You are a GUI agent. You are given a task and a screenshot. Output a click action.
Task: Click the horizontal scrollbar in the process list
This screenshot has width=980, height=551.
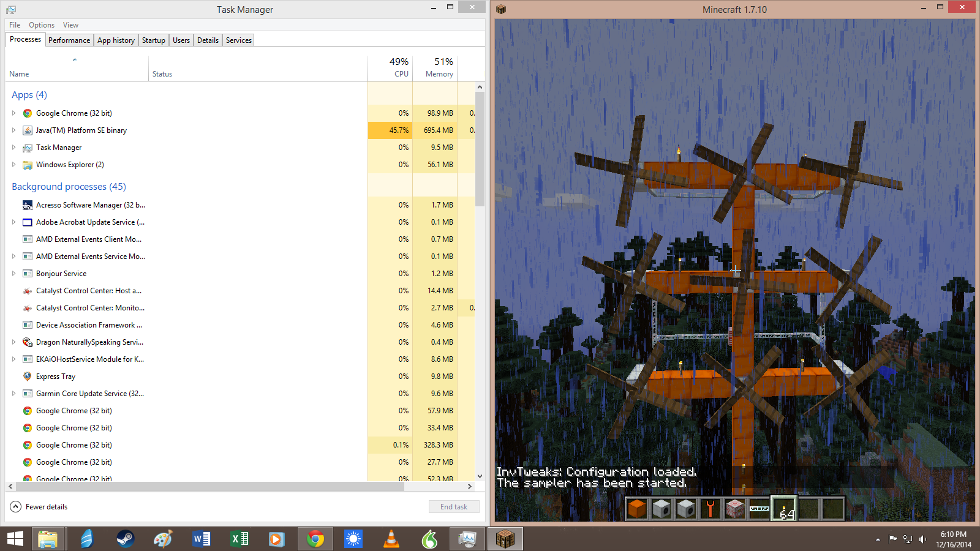pyautogui.click(x=209, y=487)
